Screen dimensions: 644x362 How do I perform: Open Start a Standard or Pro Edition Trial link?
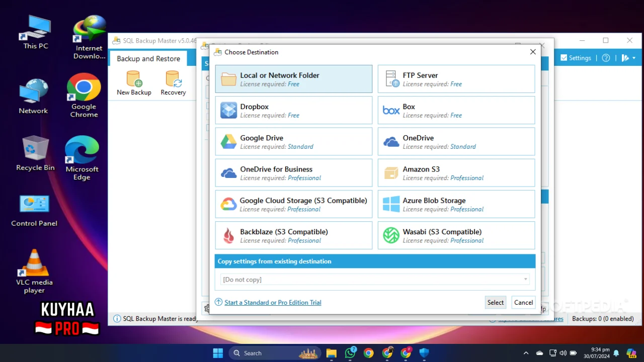[x=273, y=302]
